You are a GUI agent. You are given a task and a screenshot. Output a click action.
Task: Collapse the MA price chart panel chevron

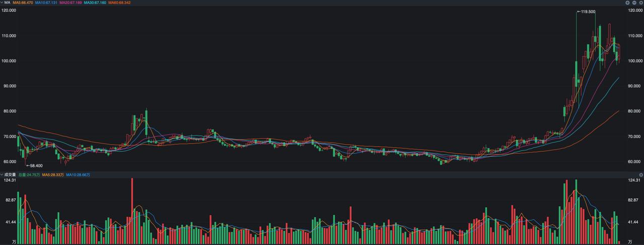point(2,3)
